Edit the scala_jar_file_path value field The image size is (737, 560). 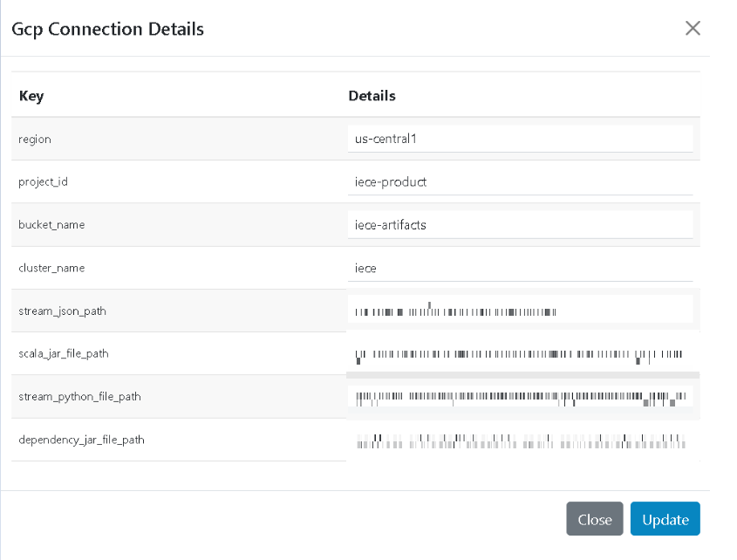pos(520,354)
